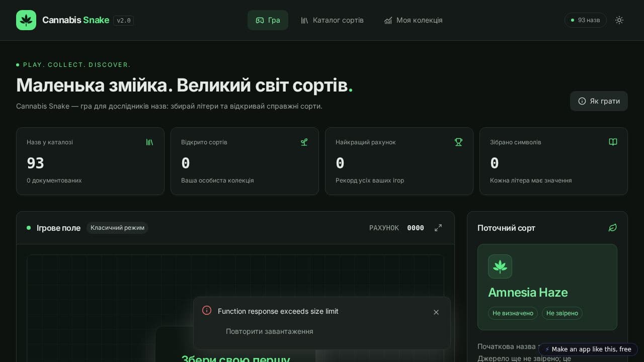Click the Не визначено tag
This screenshot has width=644, height=362.
[x=513, y=313]
